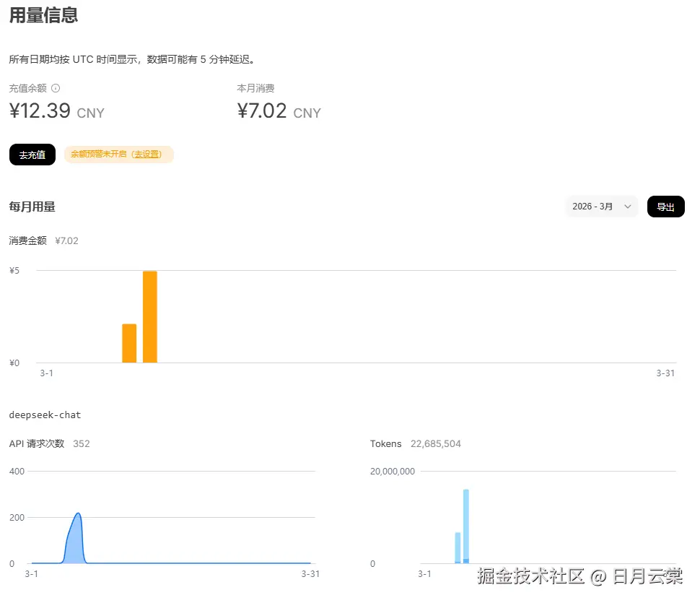
Task: Switch to the deepseek-chat usage section
Action: [45, 415]
